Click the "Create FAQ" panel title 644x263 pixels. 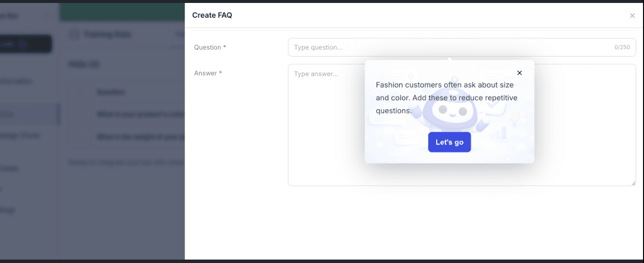pos(212,15)
